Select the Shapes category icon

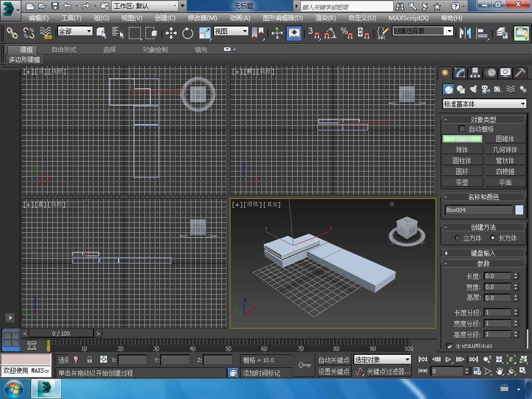(x=461, y=89)
